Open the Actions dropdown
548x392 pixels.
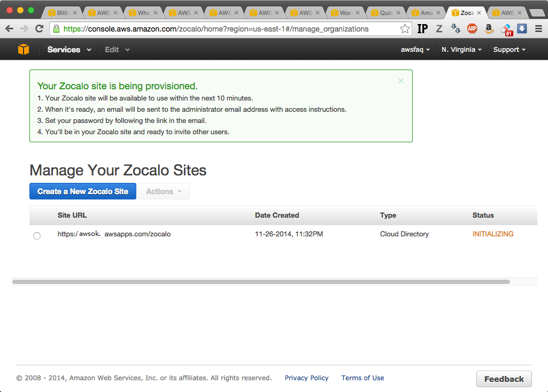click(x=164, y=191)
